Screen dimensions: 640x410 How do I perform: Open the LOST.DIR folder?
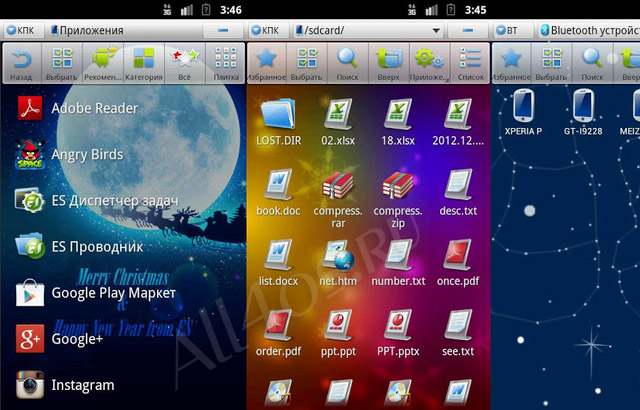(x=278, y=122)
